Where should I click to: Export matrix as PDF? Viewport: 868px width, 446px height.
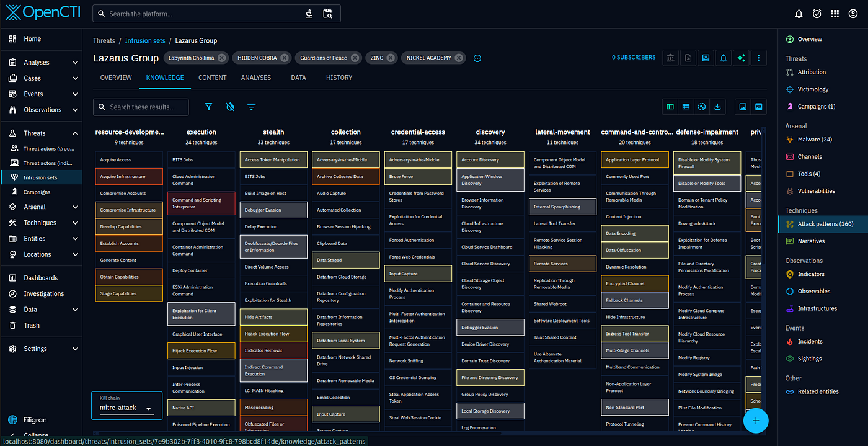pos(759,107)
